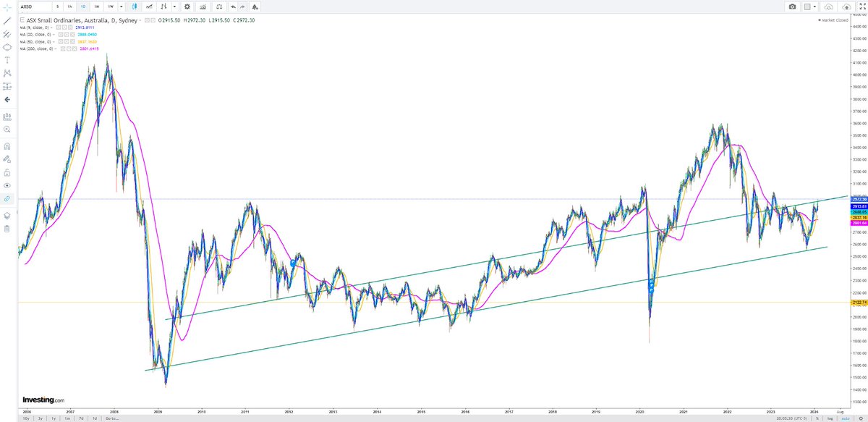Expand the interval dropdown arrow
Screen dimensions: 868x422
(x=122, y=7)
